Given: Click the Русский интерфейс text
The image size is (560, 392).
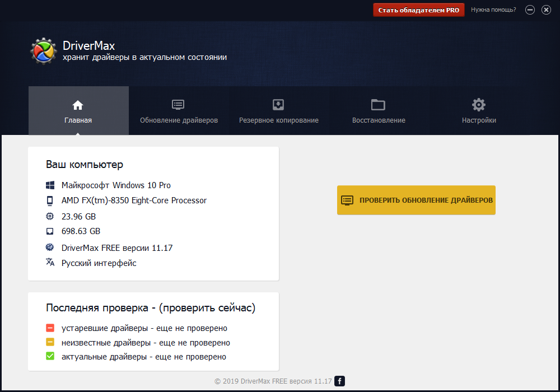Looking at the screenshot, I should 99,263.
